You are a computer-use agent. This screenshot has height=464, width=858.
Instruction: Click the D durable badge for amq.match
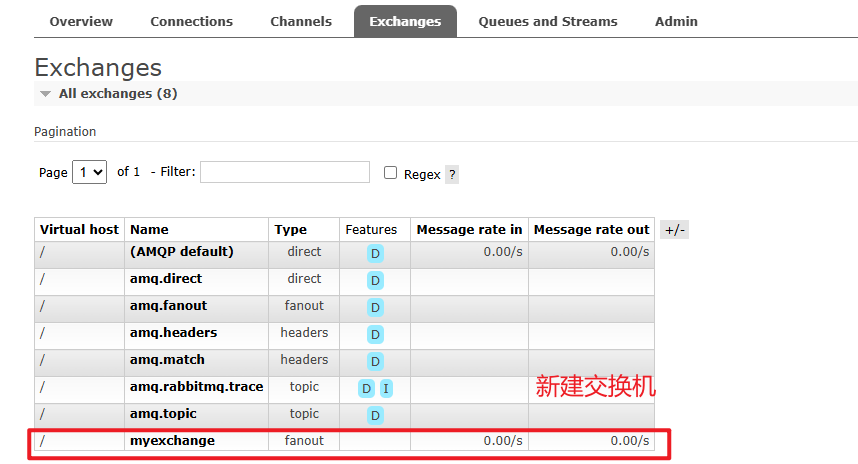point(375,361)
